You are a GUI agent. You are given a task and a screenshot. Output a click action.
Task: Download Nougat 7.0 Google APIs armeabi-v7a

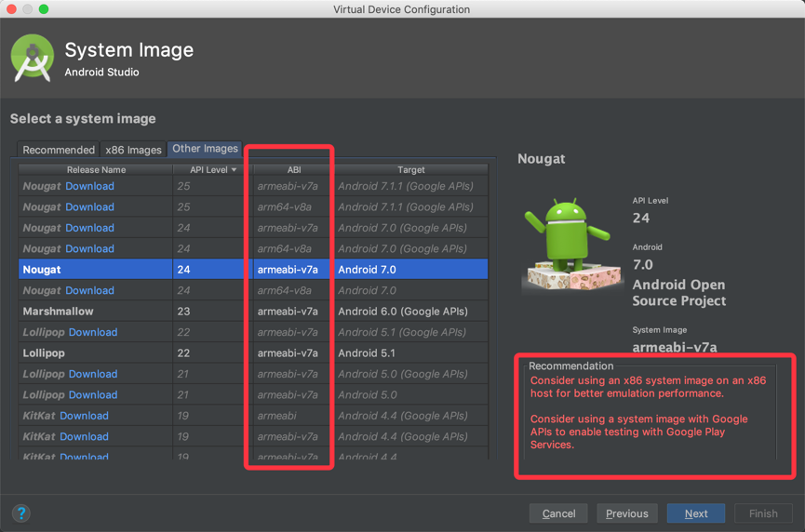pos(90,228)
